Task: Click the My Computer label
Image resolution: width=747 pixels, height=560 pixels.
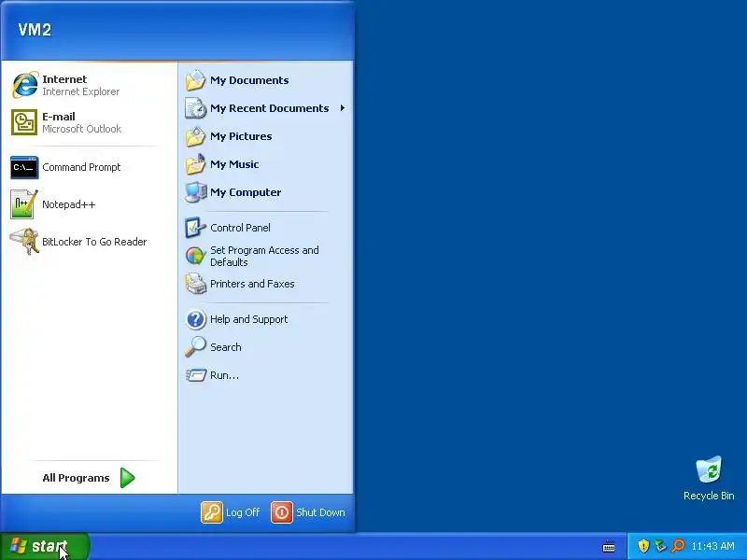Action: (x=246, y=192)
